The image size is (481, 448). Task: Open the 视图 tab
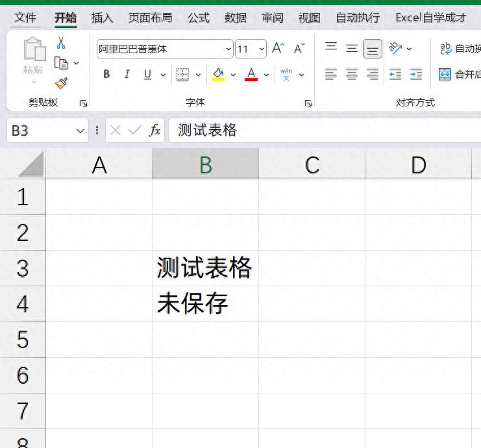(309, 18)
